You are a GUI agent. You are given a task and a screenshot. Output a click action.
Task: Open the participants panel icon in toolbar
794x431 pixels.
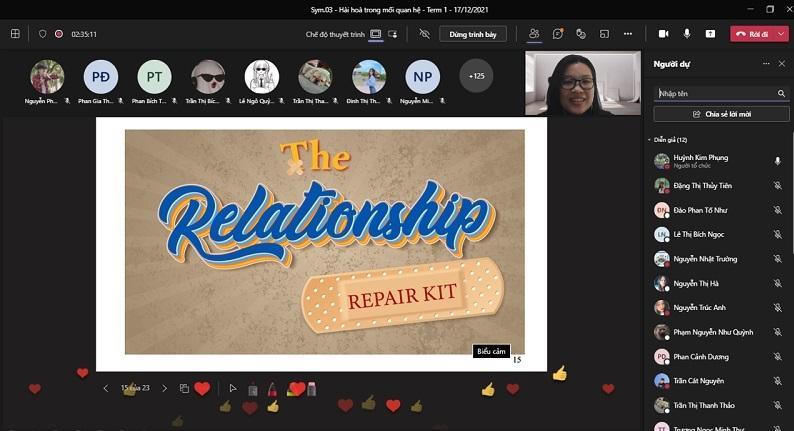534,33
